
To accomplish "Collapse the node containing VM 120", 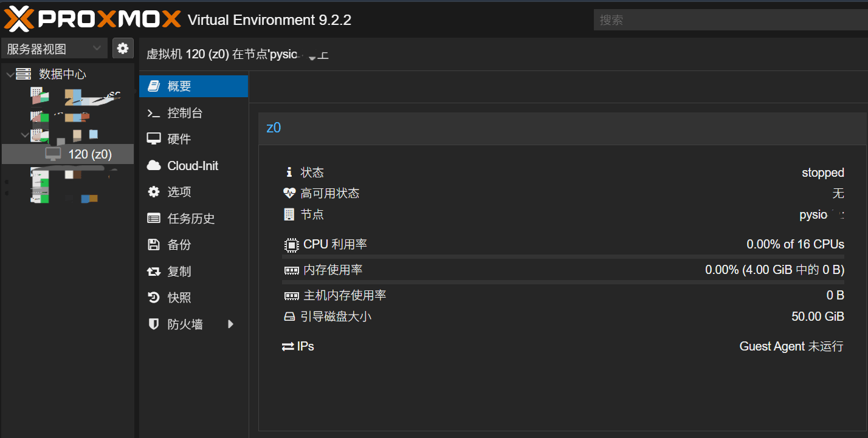I will coord(25,134).
